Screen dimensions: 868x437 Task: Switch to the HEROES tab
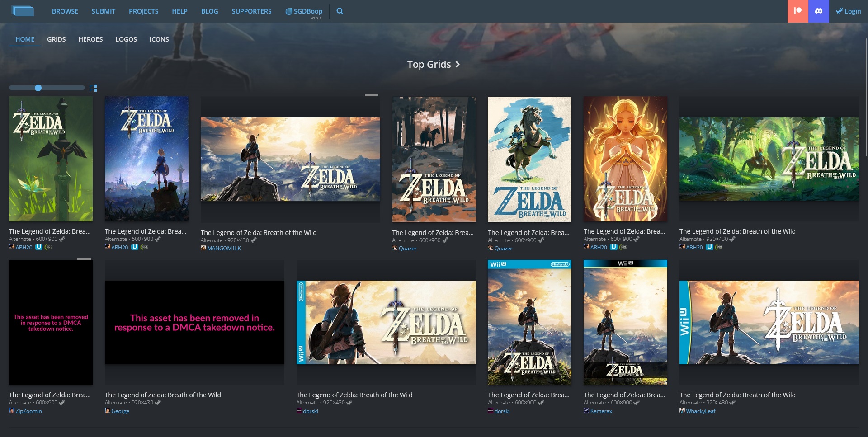tap(90, 39)
